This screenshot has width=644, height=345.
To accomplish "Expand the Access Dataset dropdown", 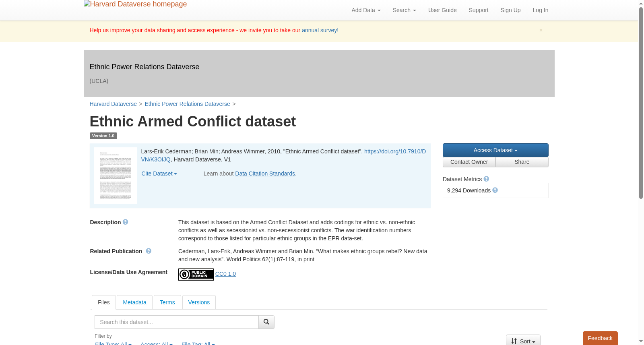I will [495, 150].
